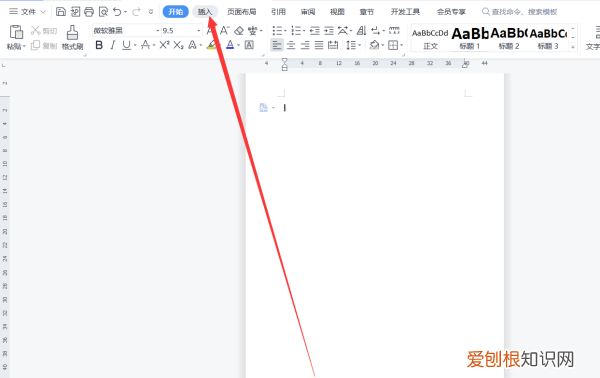
Task: Expand the 文件 menu dropdown arrow
Action: pyautogui.click(x=43, y=12)
